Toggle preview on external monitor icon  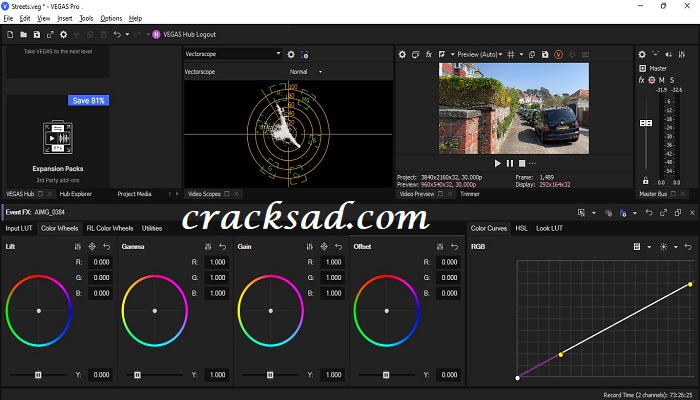(415, 54)
